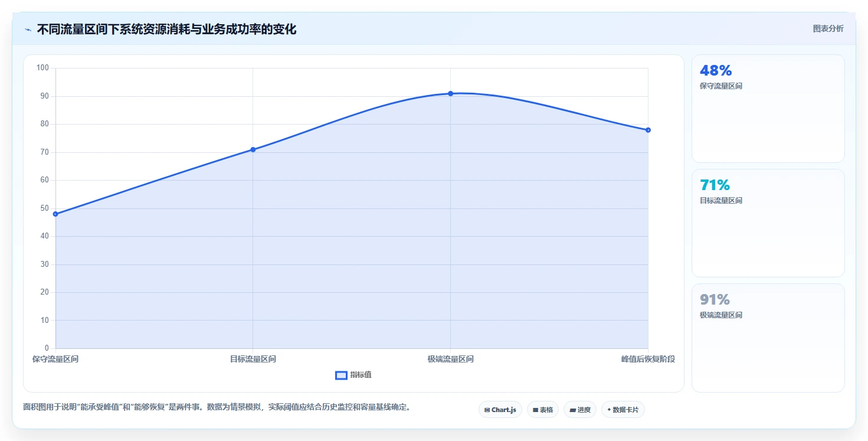Click the lightning icon beside the chart title
This screenshot has width=868, height=441.
[x=28, y=30]
